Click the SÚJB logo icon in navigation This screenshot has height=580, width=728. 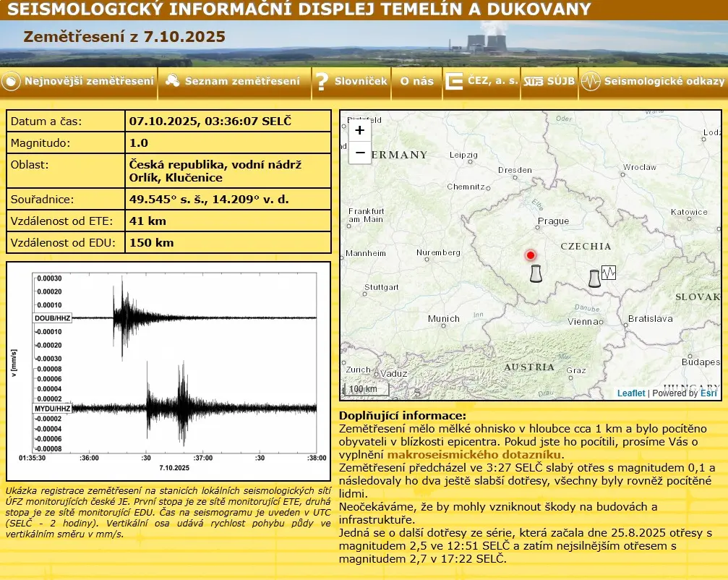tap(533, 82)
